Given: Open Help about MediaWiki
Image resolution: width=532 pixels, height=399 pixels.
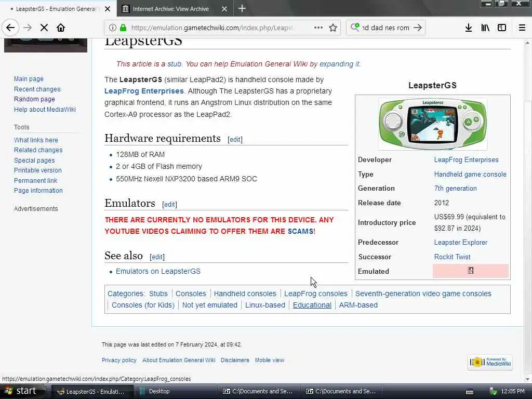Looking at the screenshot, I should 45,109.
